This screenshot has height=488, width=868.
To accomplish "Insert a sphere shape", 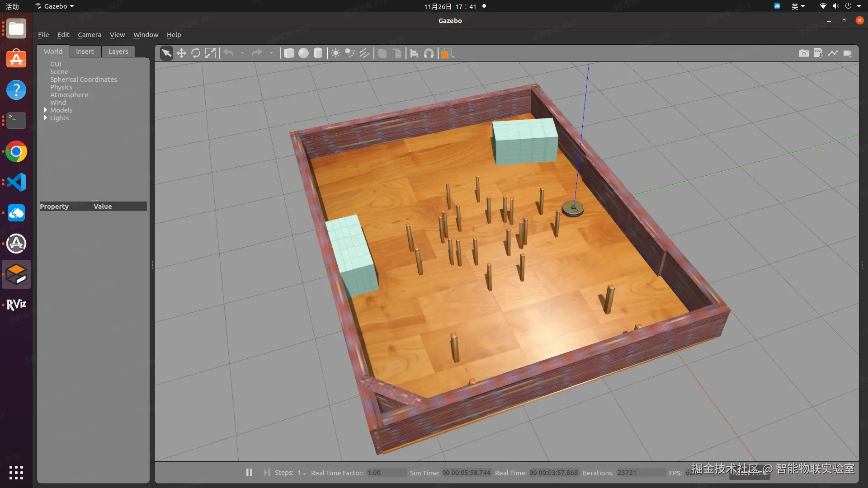I will coord(303,53).
